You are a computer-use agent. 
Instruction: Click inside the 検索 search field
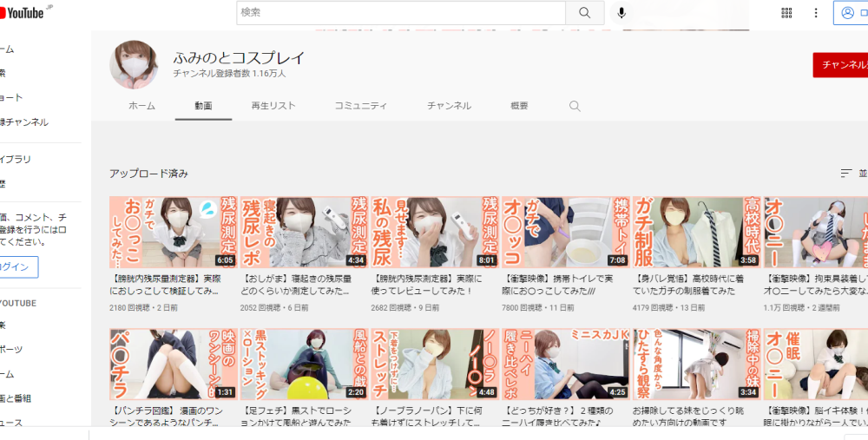coord(401,13)
